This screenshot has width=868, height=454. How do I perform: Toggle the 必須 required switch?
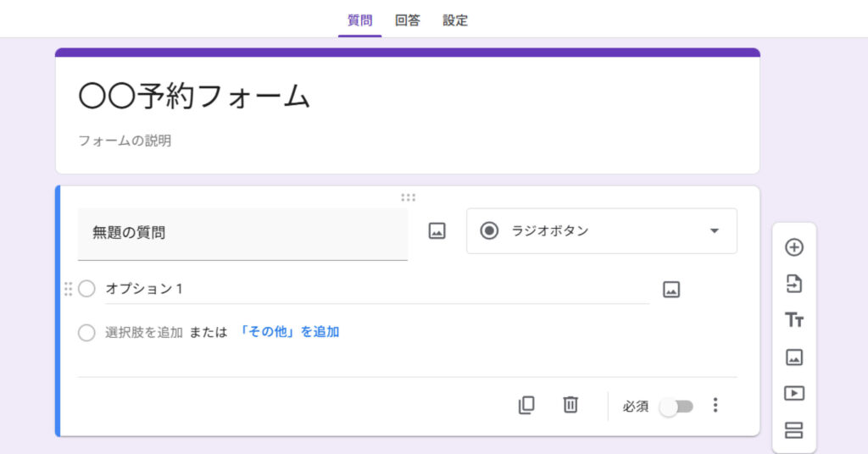point(676,407)
